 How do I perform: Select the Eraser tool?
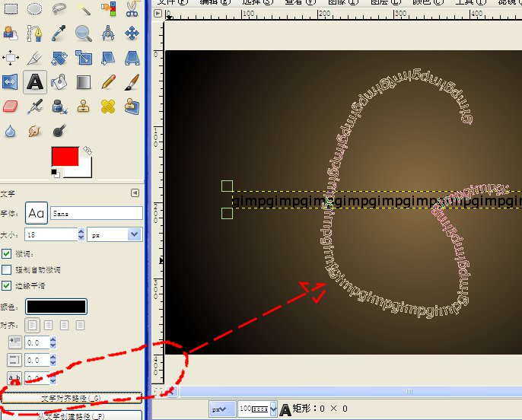pos(11,107)
